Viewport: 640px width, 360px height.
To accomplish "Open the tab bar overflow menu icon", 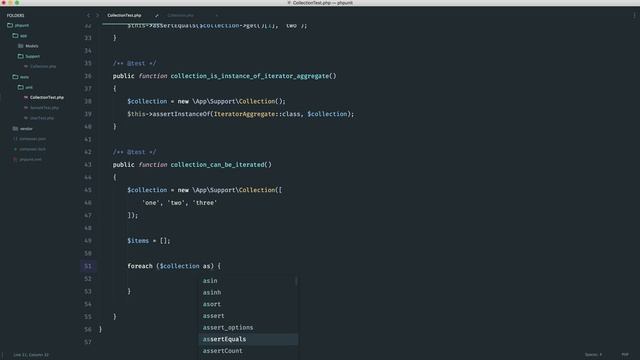I will click(634, 16).
